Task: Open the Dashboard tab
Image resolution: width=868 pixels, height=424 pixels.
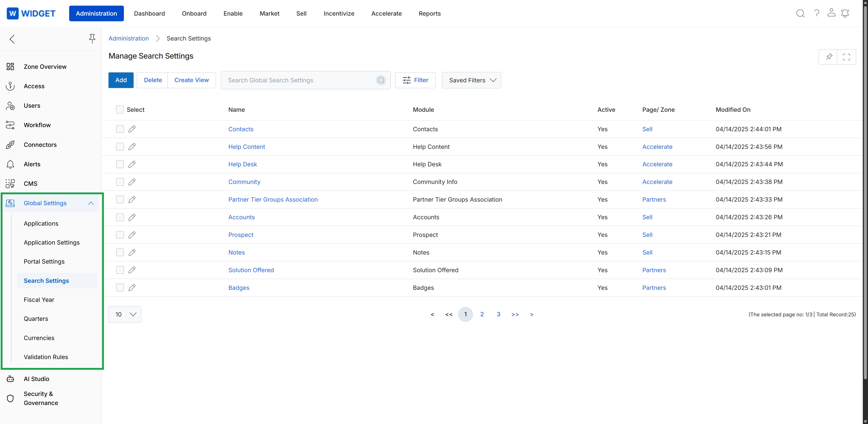Action: point(149,14)
